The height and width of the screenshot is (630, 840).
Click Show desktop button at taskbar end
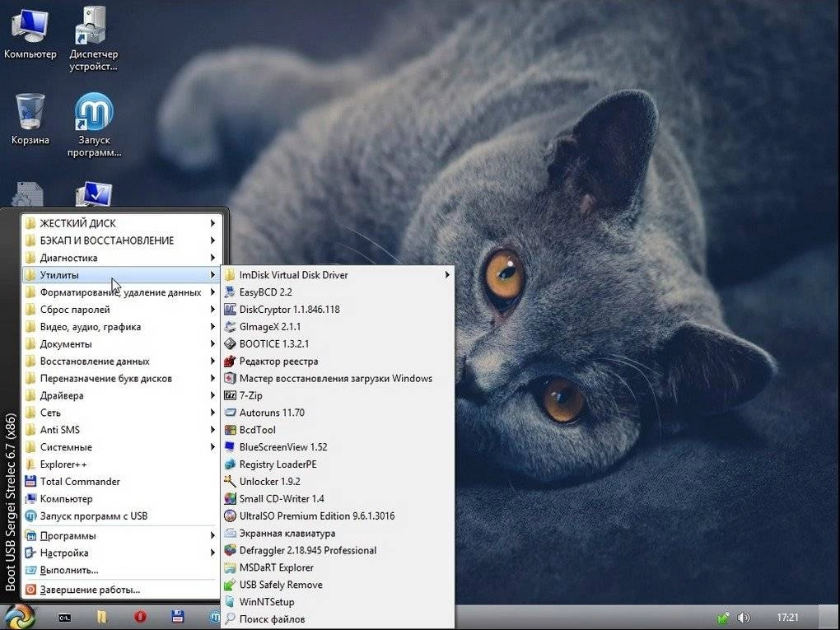pyautogui.click(x=828, y=618)
